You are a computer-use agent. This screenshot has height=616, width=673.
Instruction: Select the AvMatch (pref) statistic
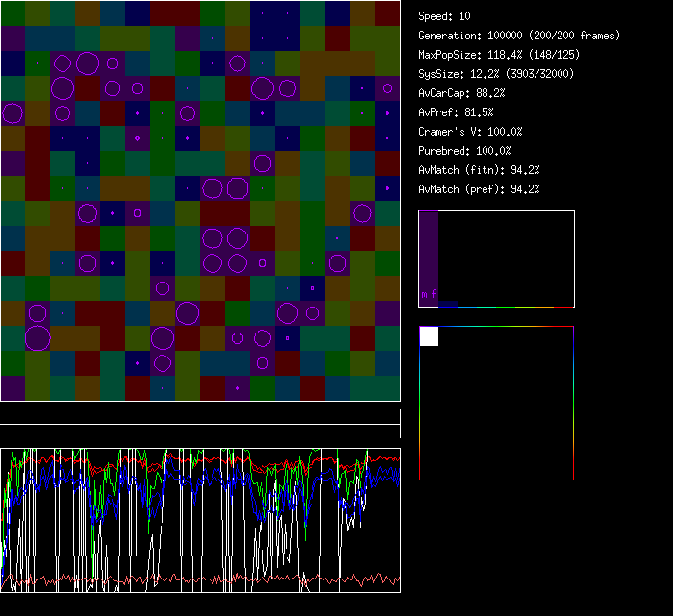click(x=480, y=189)
